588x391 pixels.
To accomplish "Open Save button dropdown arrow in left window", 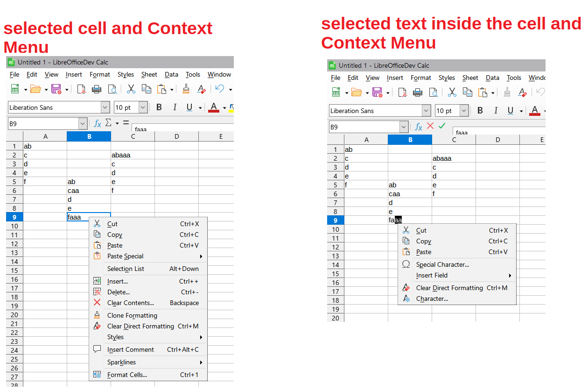I will tap(67, 89).
